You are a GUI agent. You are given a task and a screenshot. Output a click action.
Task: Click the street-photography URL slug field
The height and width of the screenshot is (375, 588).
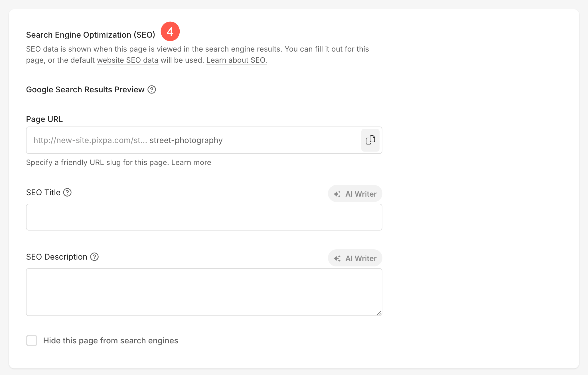pyautogui.click(x=186, y=140)
